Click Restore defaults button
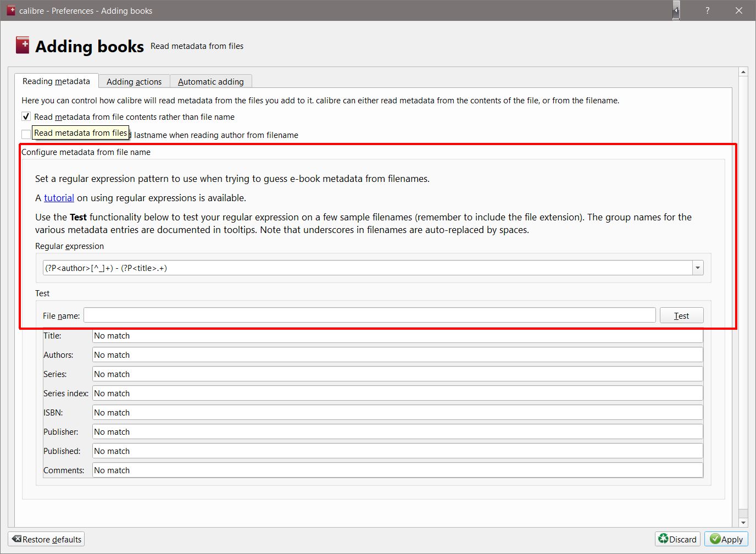 click(x=47, y=539)
